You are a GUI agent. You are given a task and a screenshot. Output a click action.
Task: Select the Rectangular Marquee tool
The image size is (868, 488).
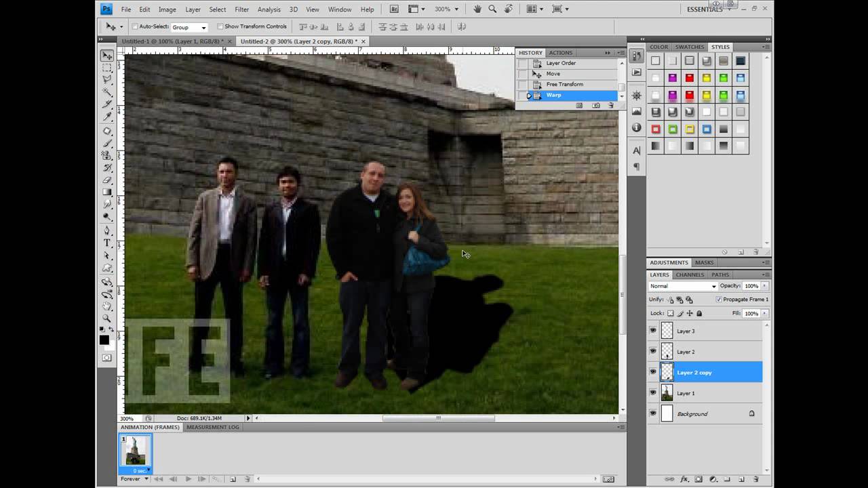coord(107,68)
